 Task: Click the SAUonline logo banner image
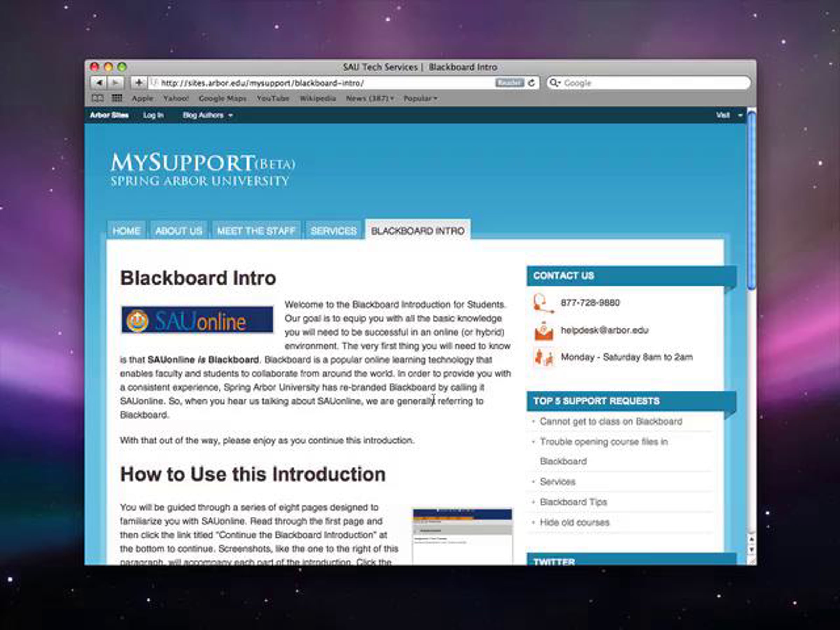point(197,320)
